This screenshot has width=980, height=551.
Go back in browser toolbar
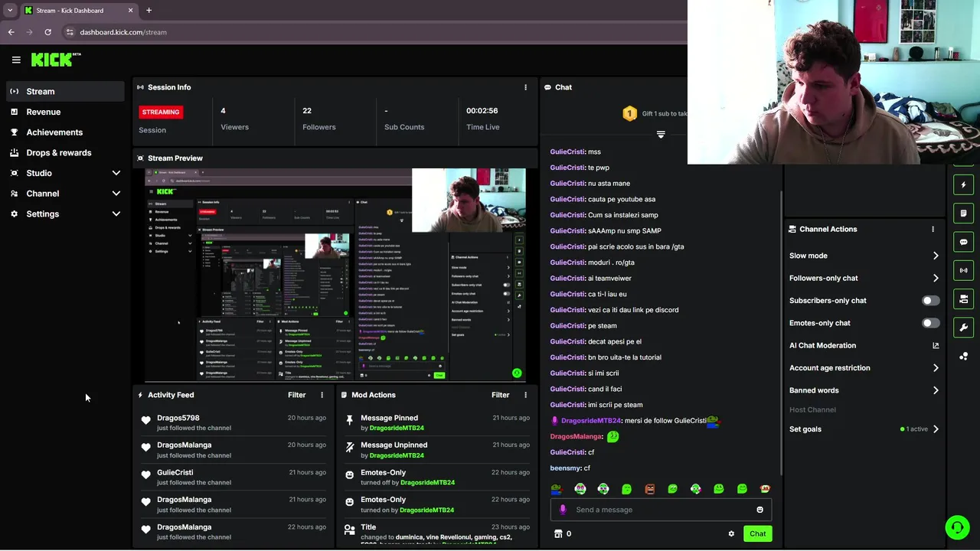click(11, 32)
